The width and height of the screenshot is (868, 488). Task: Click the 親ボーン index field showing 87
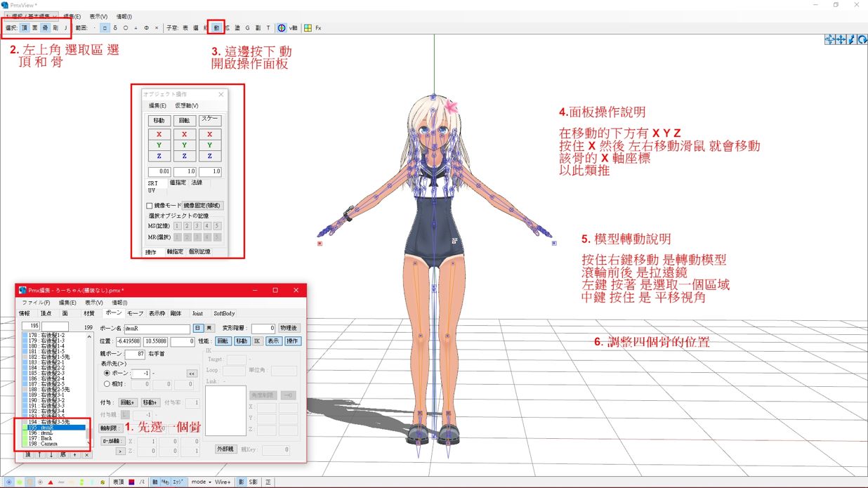tap(135, 354)
